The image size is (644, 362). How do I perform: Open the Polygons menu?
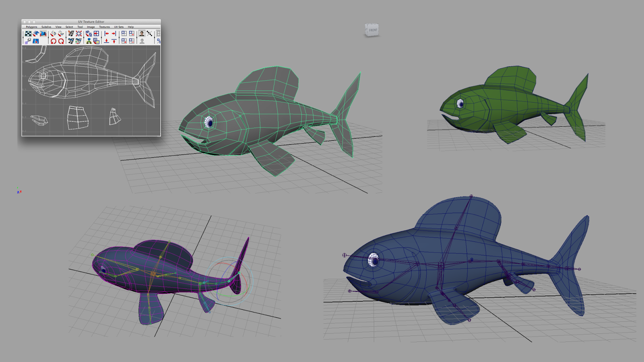[x=31, y=27]
